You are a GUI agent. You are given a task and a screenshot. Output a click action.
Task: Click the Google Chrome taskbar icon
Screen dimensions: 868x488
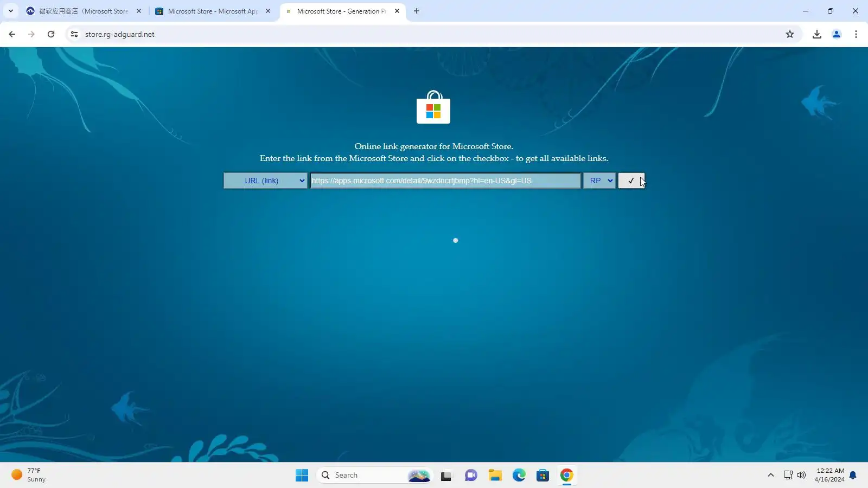(x=566, y=476)
